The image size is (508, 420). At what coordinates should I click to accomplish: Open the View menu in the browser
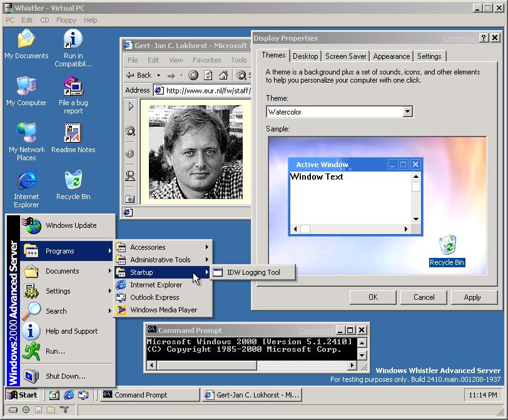pos(176,60)
